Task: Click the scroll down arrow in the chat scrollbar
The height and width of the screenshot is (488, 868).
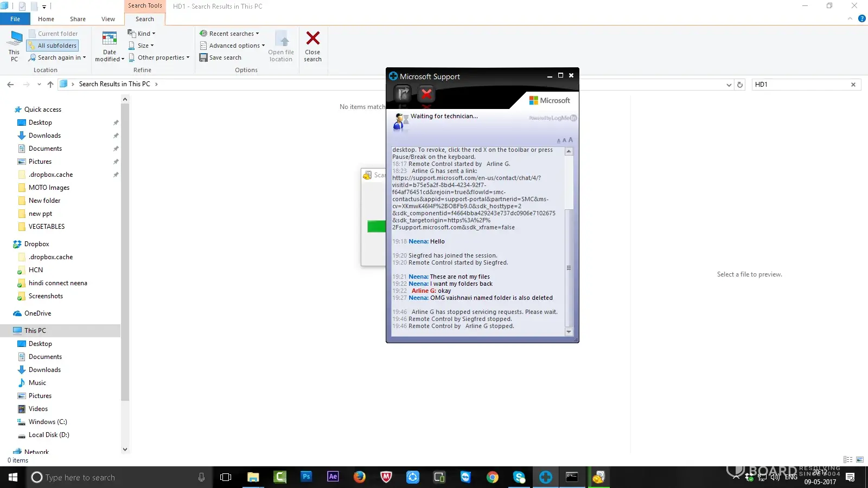Action: 569,331
